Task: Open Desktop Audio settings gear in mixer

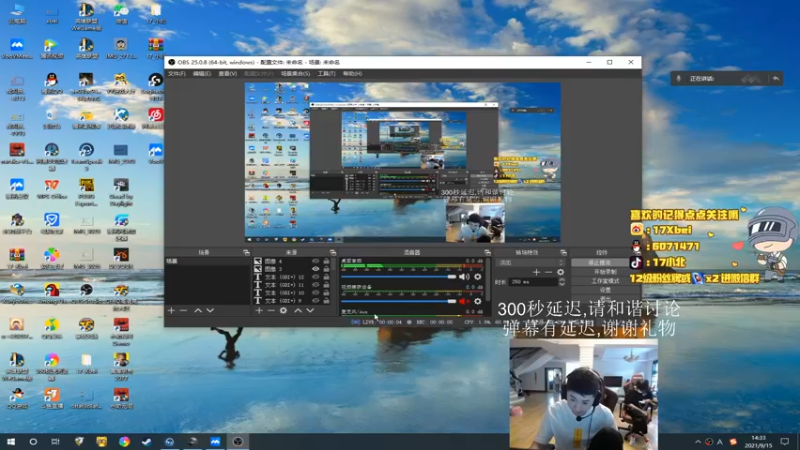Action: (478, 277)
